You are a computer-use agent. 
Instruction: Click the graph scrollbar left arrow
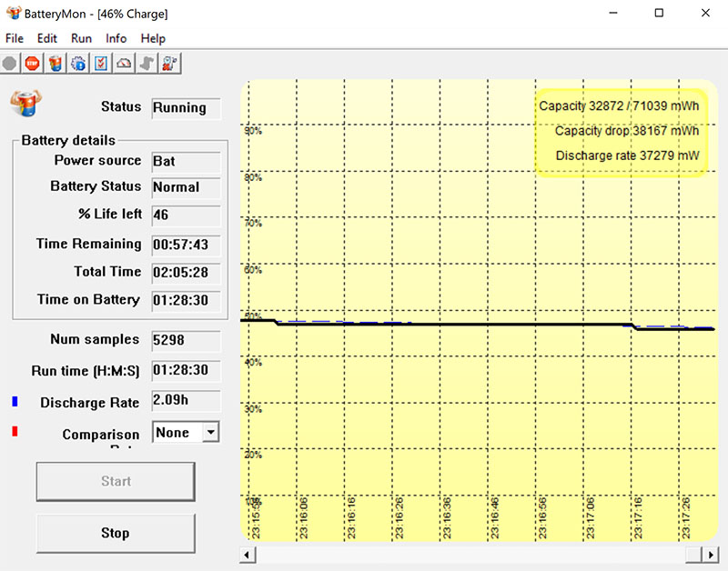click(248, 554)
